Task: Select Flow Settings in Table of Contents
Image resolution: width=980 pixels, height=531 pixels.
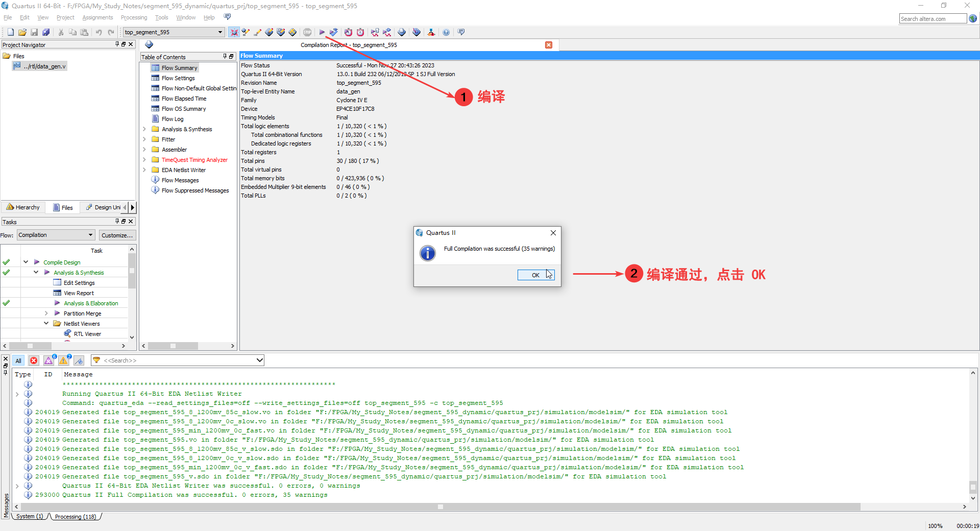Action: [178, 78]
